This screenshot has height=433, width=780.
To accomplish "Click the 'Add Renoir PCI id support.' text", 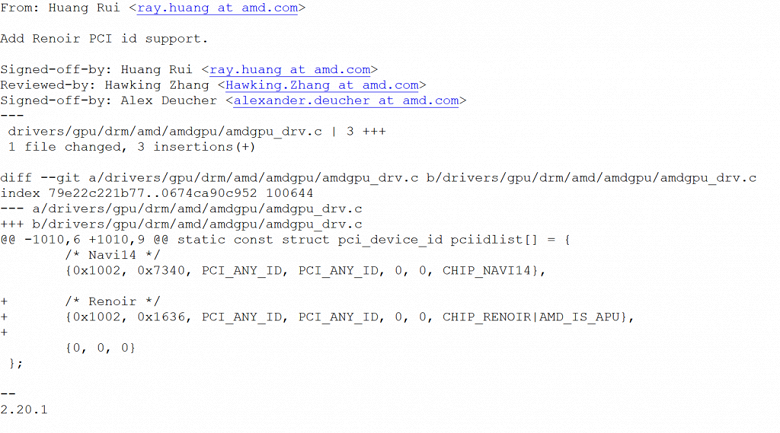I will 104,39.
